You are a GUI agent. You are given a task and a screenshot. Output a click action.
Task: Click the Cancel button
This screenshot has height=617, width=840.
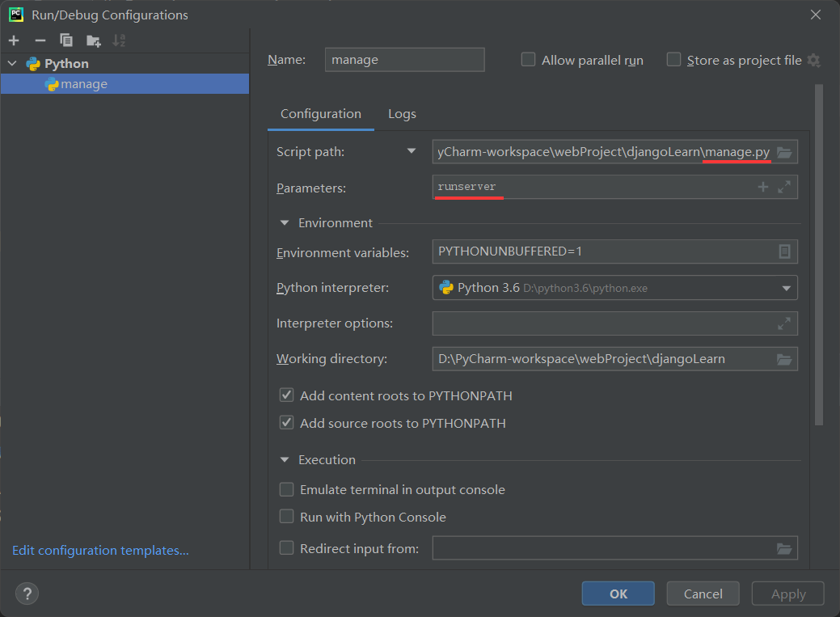(x=703, y=594)
